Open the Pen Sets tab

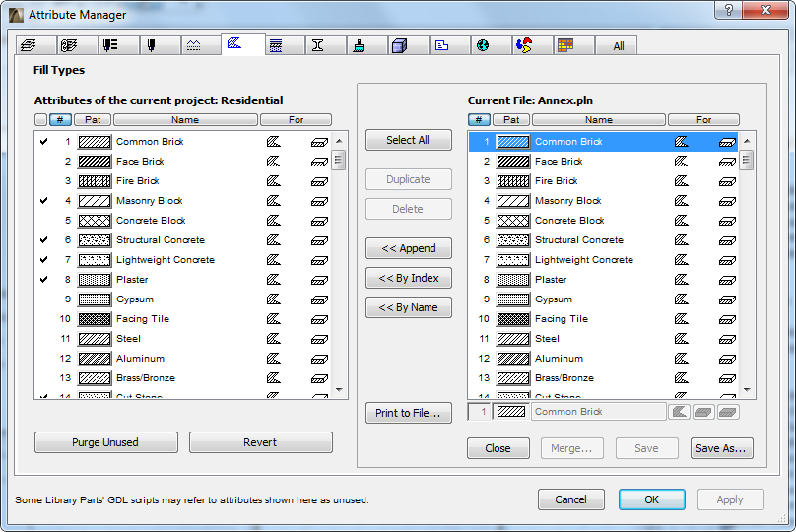pyautogui.click(x=119, y=45)
